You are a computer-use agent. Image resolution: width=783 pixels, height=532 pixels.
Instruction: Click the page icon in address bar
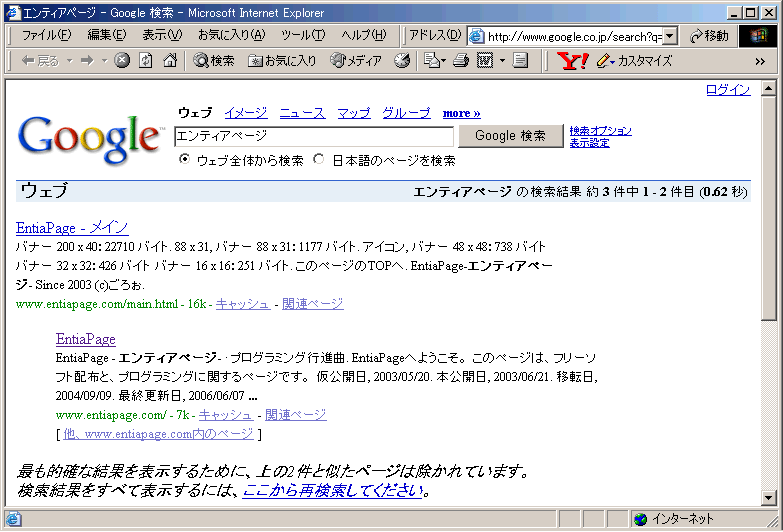coord(477,36)
